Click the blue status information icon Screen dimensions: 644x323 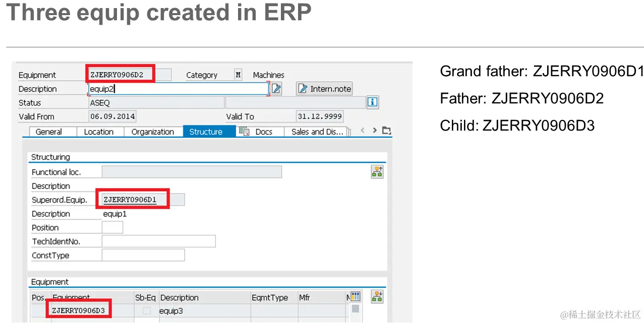point(372,102)
